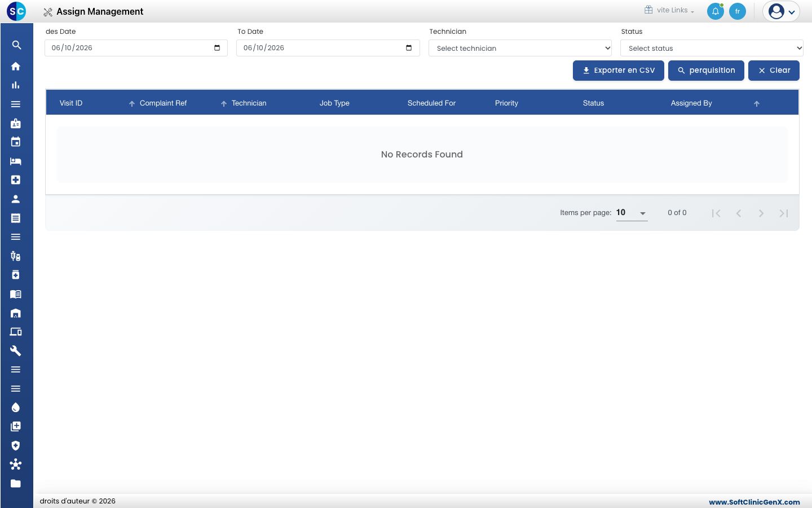Open calendar picker for To Date field
The image size is (812, 508).
pos(409,48)
